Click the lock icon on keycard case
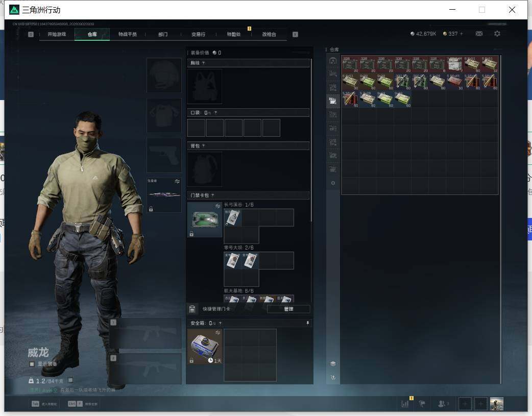532x416 pixels. coord(191,234)
